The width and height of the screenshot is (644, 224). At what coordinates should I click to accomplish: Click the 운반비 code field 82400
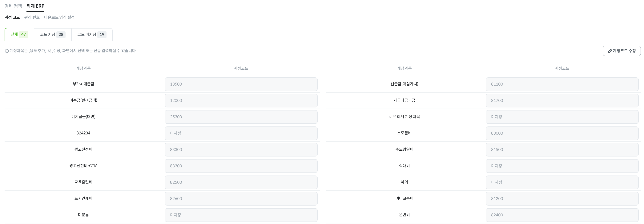(x=562, y=215)
